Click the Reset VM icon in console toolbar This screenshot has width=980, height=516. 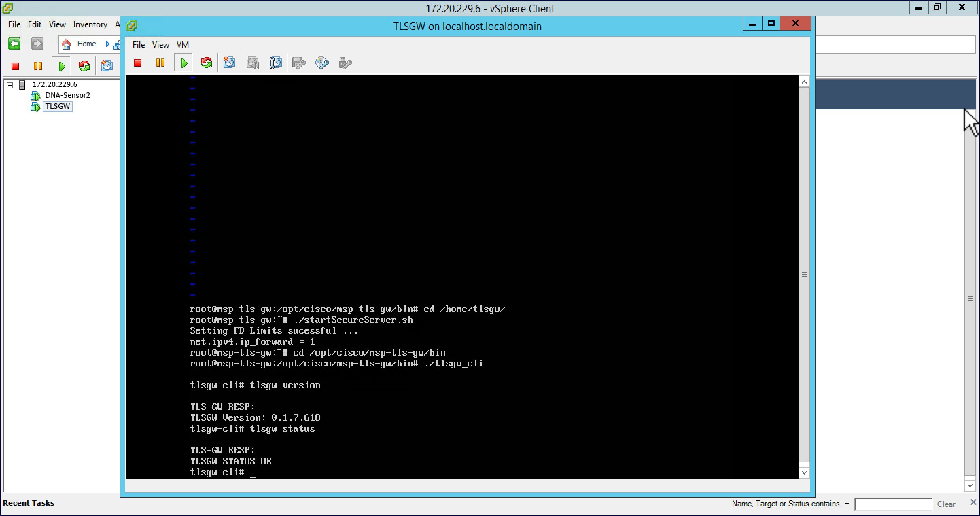click(x=207, y=63)
